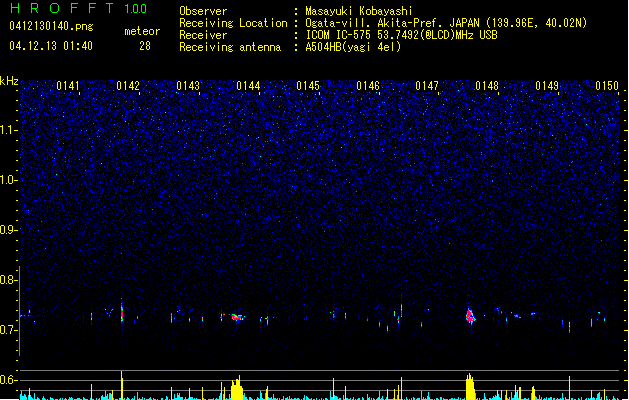Click the meteor count value 28
The width and height of the screenshot is (629, 400).
145,46
